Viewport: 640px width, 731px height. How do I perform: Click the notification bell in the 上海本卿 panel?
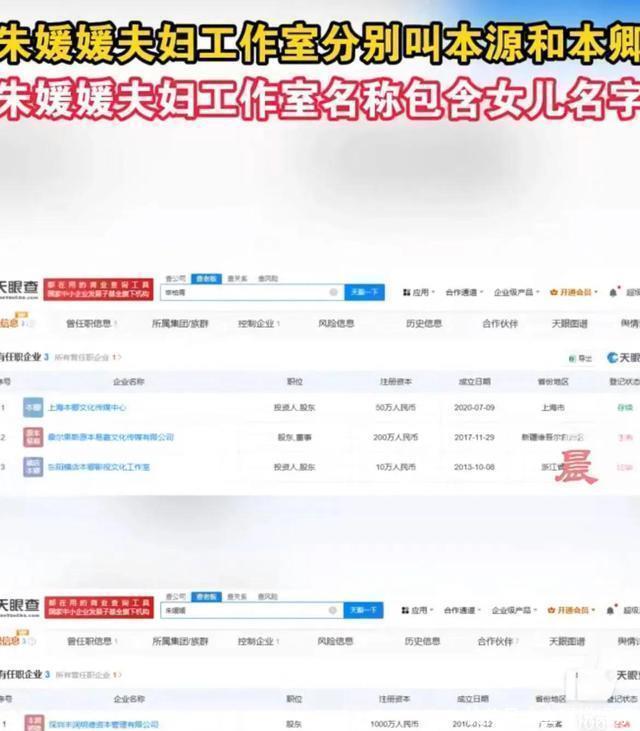click(x=614, y=292)
